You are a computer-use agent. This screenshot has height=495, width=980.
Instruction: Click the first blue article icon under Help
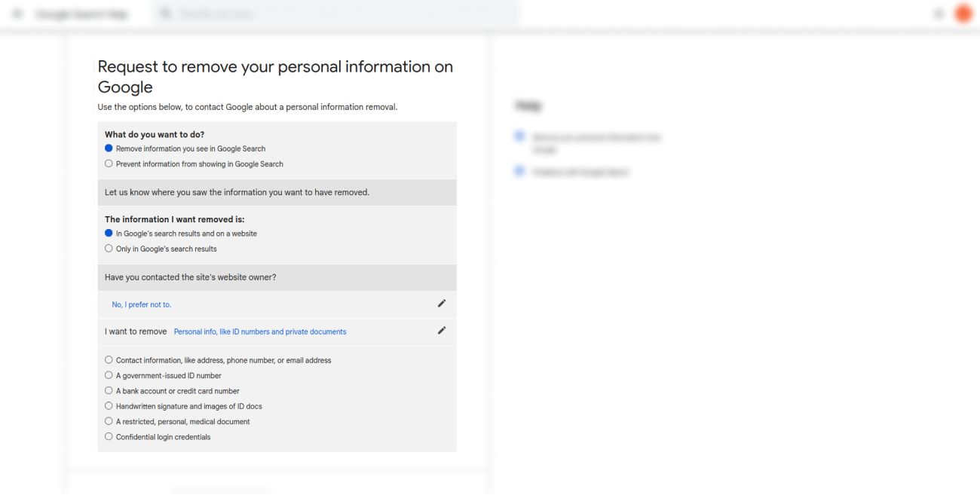click(x=519, y=136)
